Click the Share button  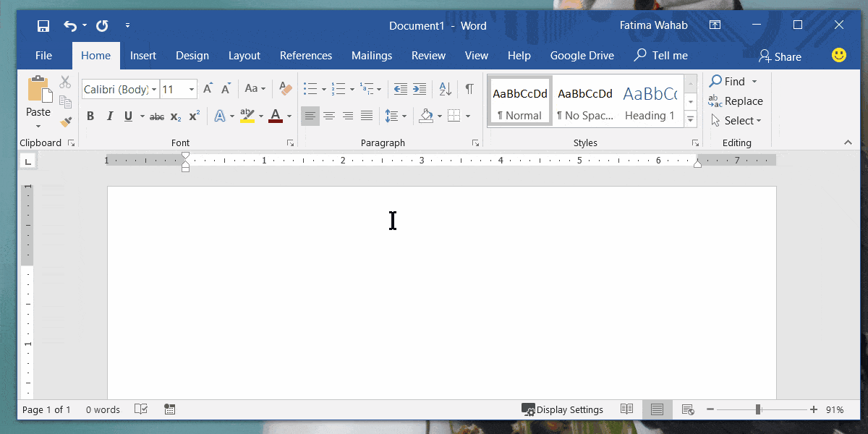tap(780, 56)
